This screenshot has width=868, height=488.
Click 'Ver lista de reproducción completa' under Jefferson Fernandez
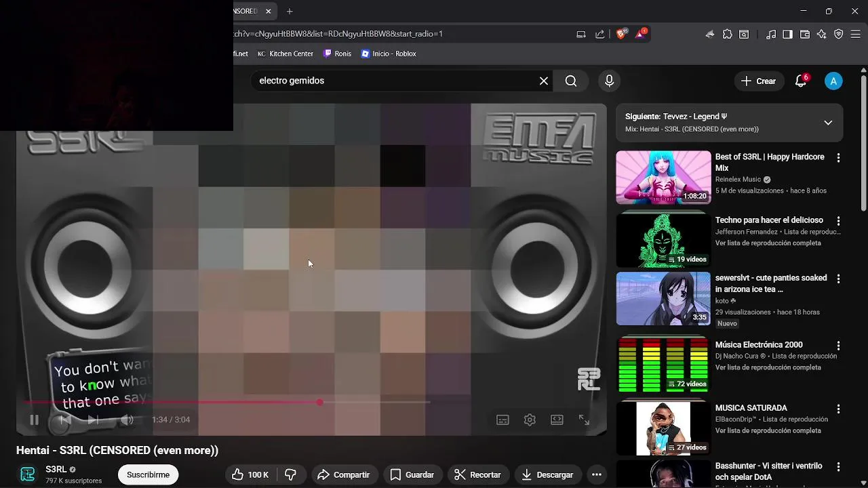coord(768,243)
